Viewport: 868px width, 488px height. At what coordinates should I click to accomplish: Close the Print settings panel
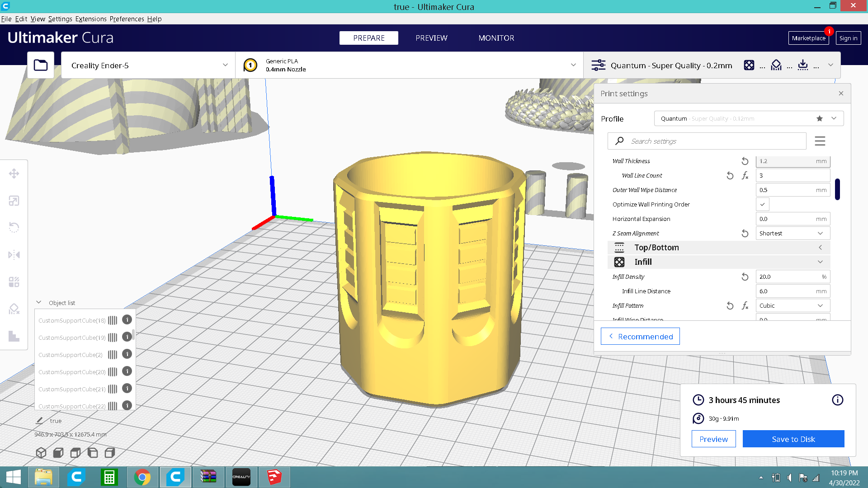tap(841, 94)
